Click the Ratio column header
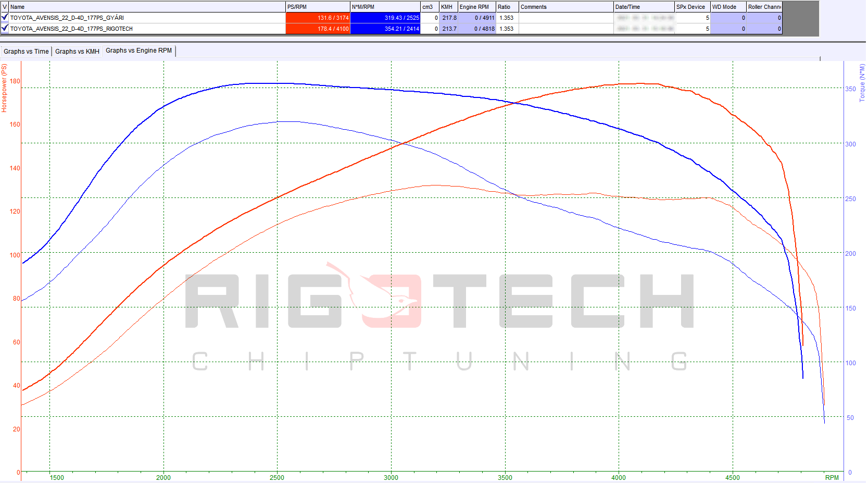868x483 pixels. click(x=508, y=7)
